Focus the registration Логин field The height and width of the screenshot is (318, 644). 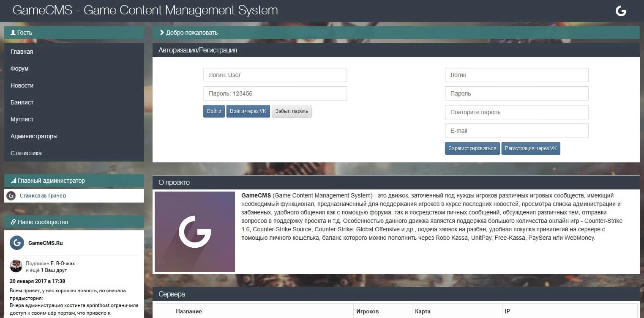(517, 75)
